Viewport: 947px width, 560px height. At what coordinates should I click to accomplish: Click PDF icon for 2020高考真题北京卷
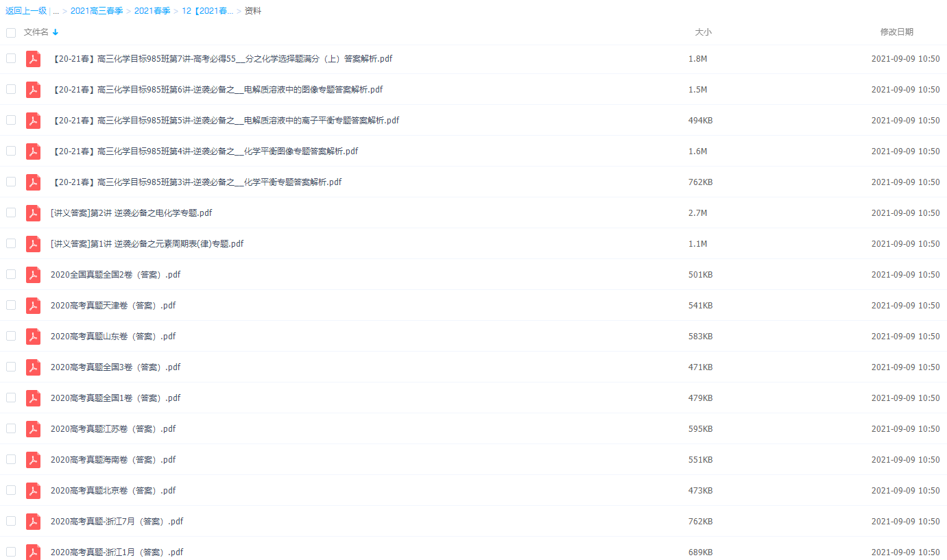tap(33, 491)
